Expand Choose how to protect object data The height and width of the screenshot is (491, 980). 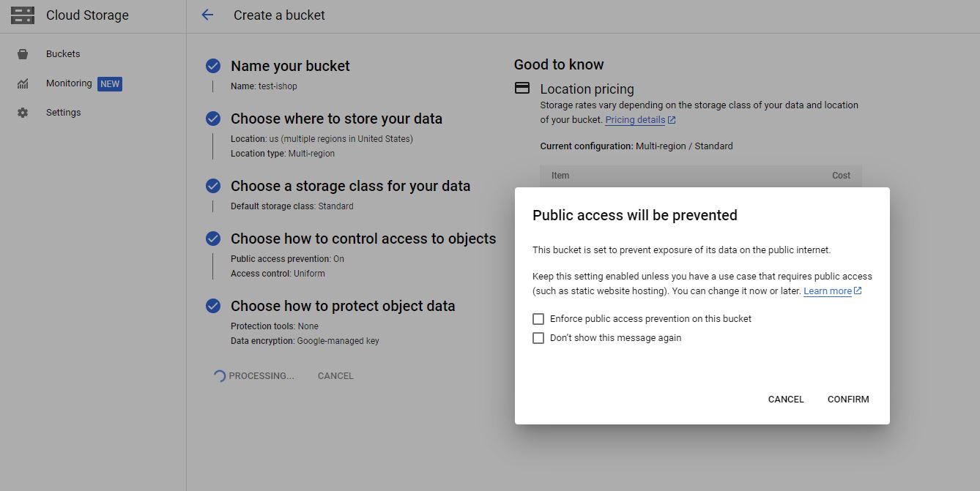[342, 306]
